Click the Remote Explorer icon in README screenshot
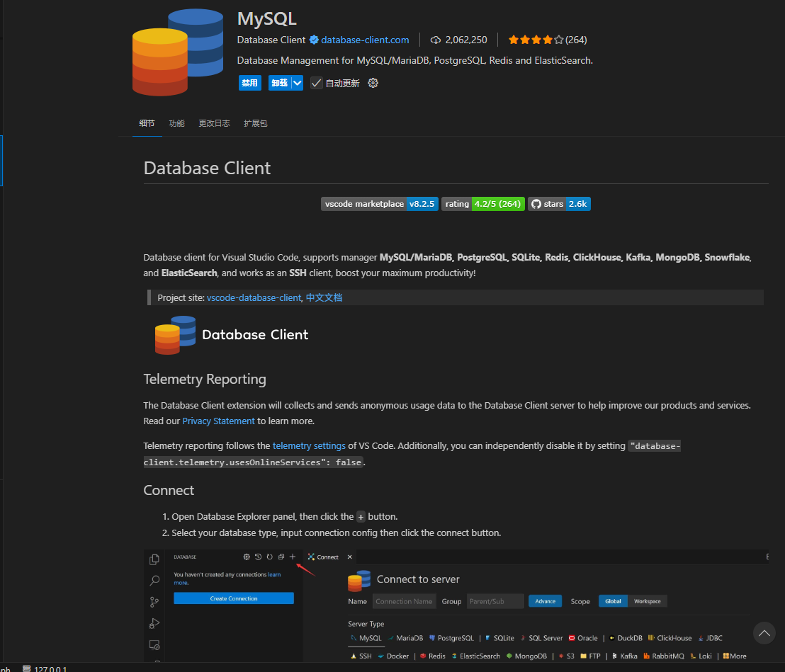Image resolution: width=785 pixels, height=672 pixels. coord(154,645)
